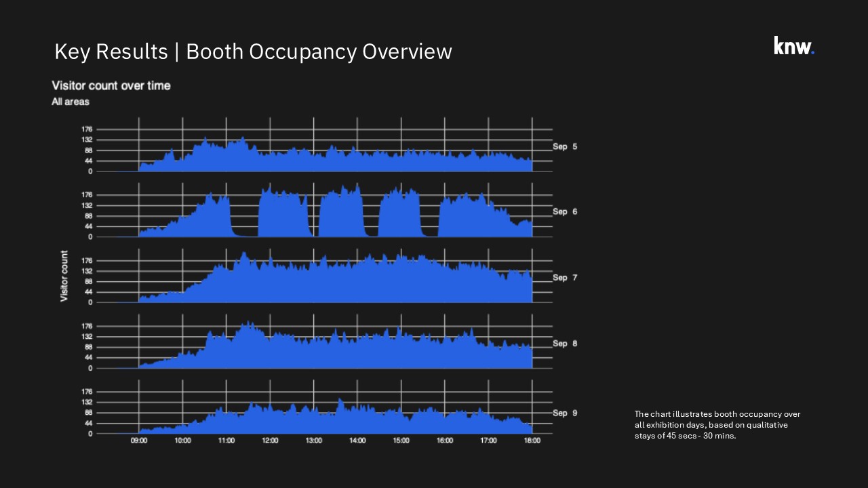Click the 09:00 time label

pos(139,440)
